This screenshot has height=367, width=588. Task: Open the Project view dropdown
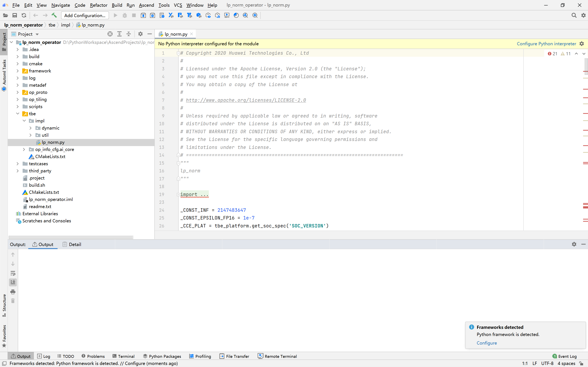pyautogui.click(x=37, y=34)
